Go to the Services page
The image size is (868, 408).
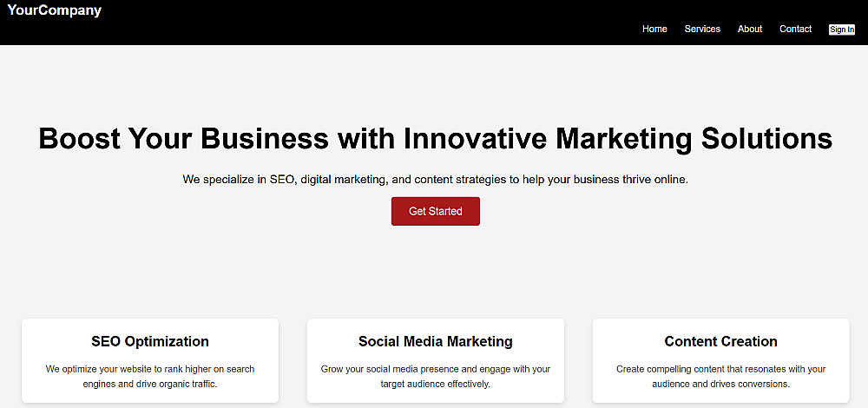702,29
